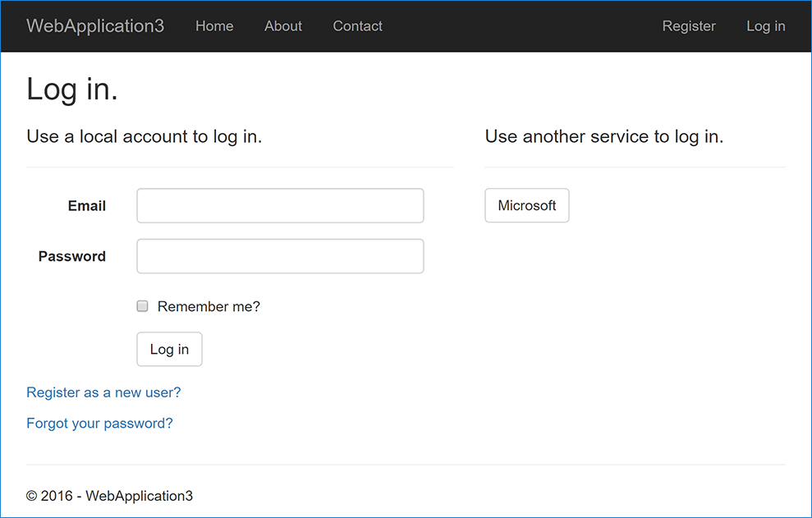Viewport: 812px width, 518px height.
Task: Click the Forgot your password link
Action: (99, 423)
